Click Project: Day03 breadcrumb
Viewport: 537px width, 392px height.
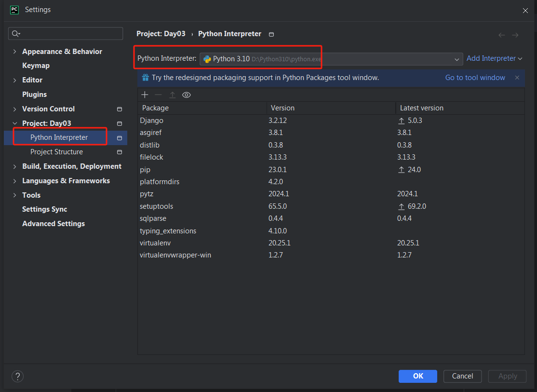161,34
